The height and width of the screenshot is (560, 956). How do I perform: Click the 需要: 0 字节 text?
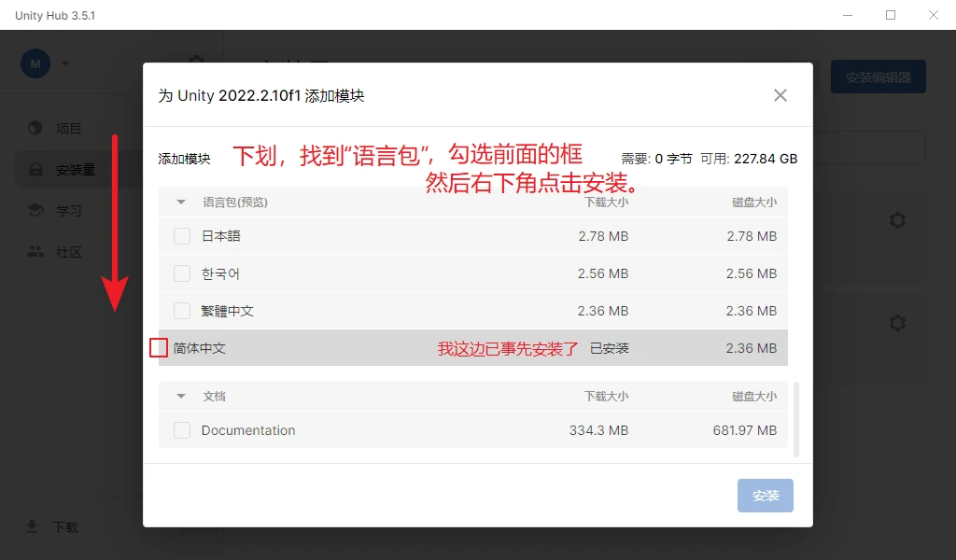click(x=656, y=159)
